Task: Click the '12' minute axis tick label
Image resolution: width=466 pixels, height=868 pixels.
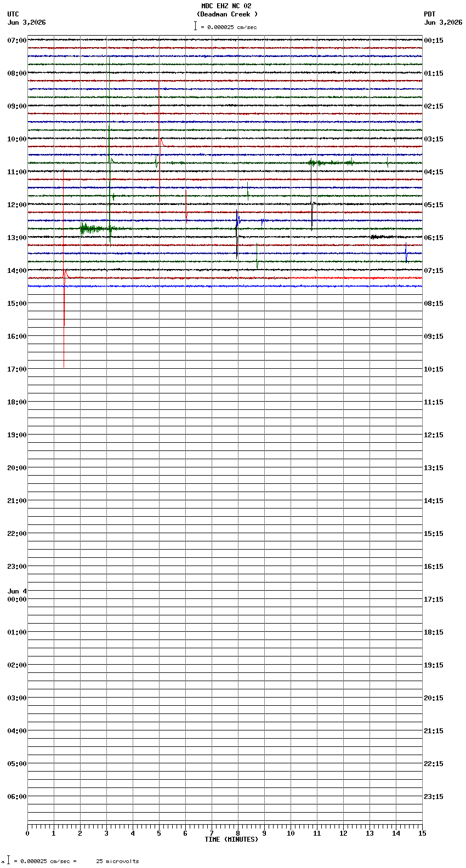Action: tap(343, 833)
